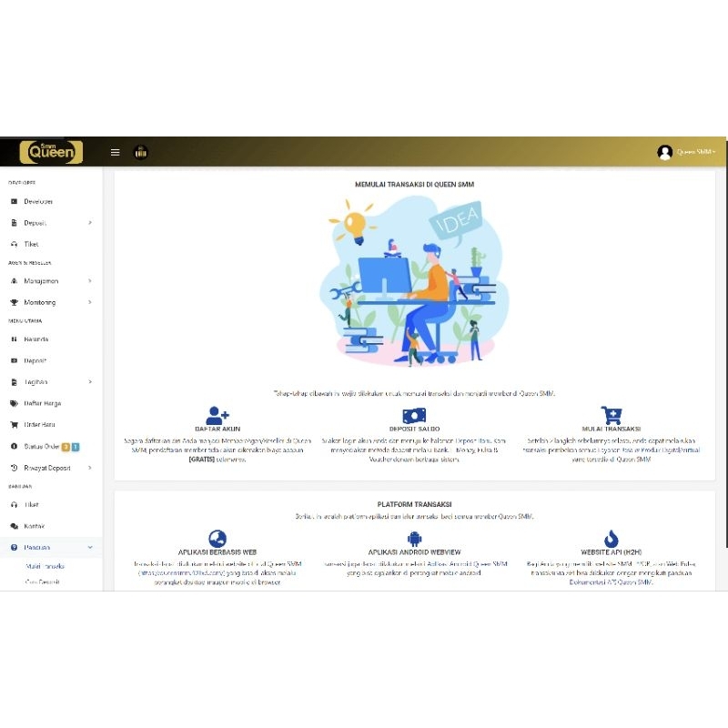728x728 pixels.
Task: Click the Android Webview robot icon
Action: [414, 539]
